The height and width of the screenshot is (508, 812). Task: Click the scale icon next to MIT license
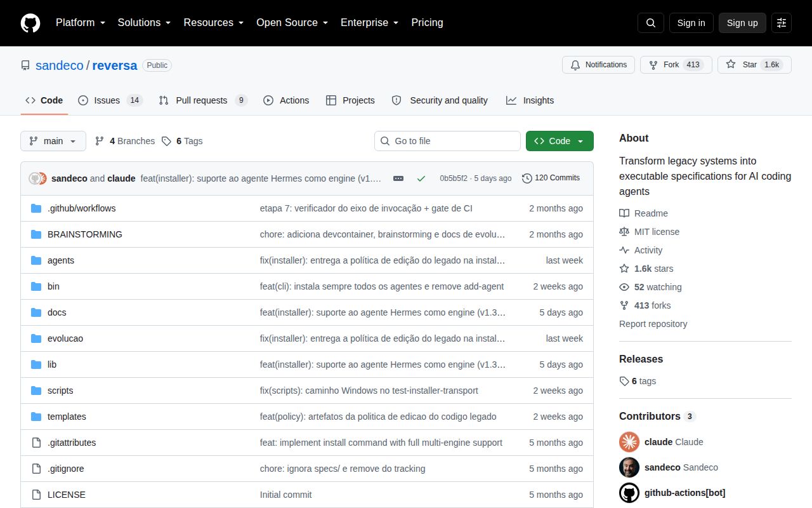pos(624,232)
